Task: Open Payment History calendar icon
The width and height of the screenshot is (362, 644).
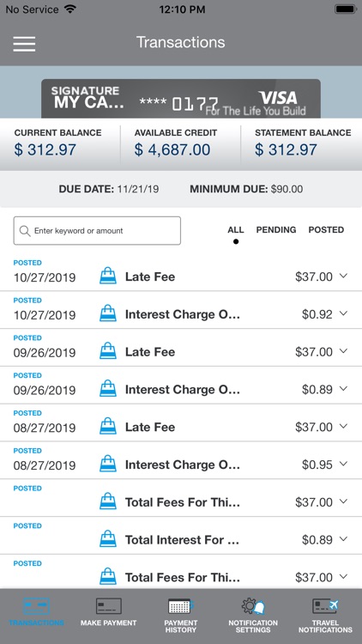Action: click(181, 606)
